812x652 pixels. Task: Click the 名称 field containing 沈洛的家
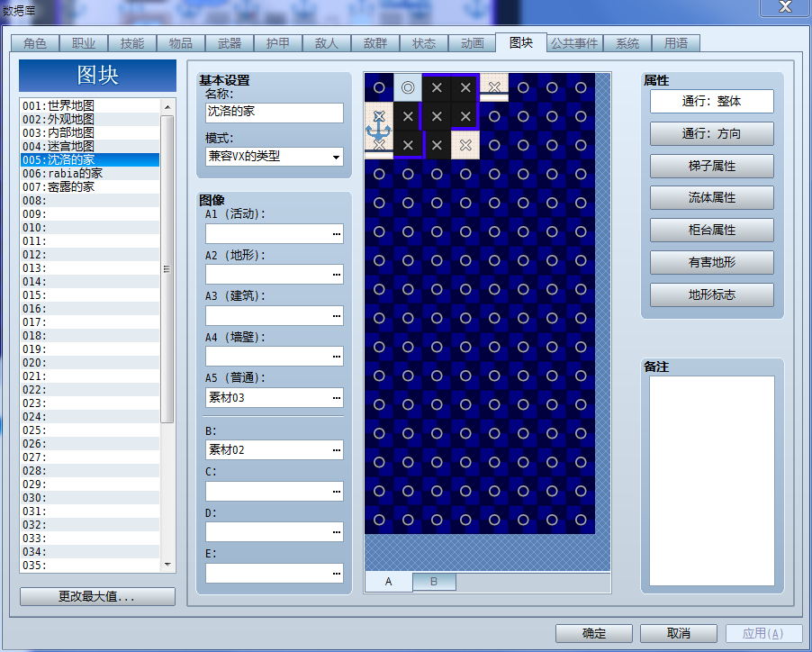pyautogui.click(x=275, y=113)
